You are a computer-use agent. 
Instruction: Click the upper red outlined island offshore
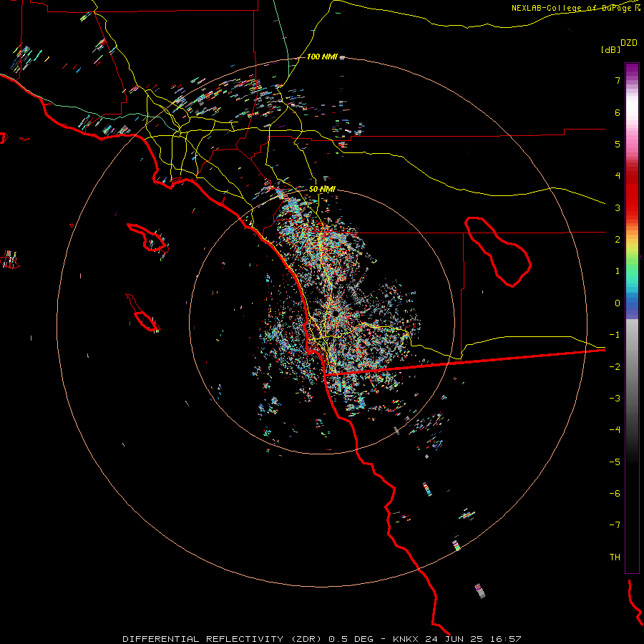tap(147, 238)
